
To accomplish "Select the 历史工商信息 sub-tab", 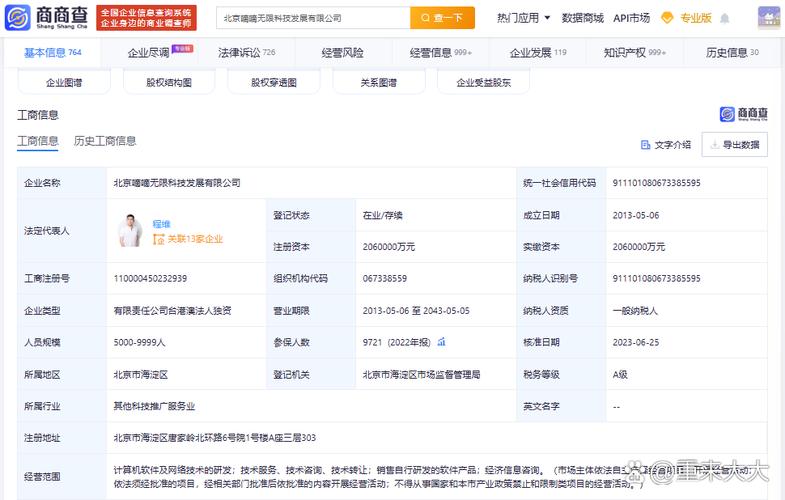I will (x=105, y=141).
